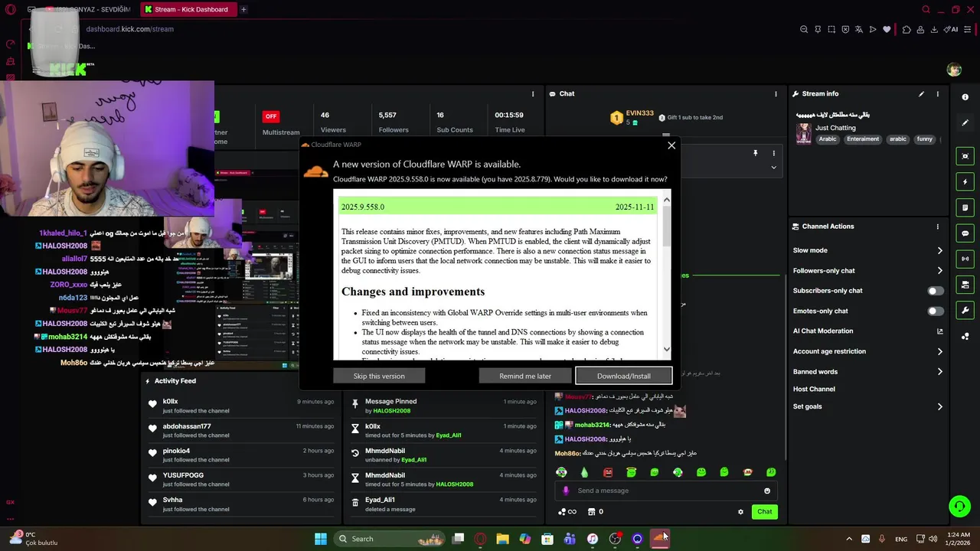This screenshot has height=551, width=980.
Task: Click the funny stream tag
Action: click(925, 139)
